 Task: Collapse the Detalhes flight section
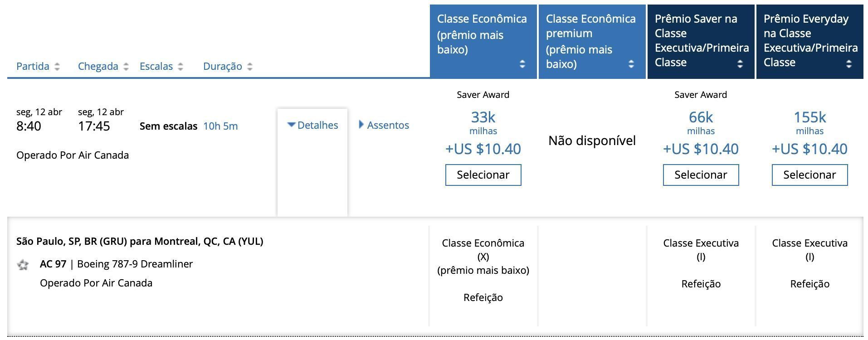point(313,125)
